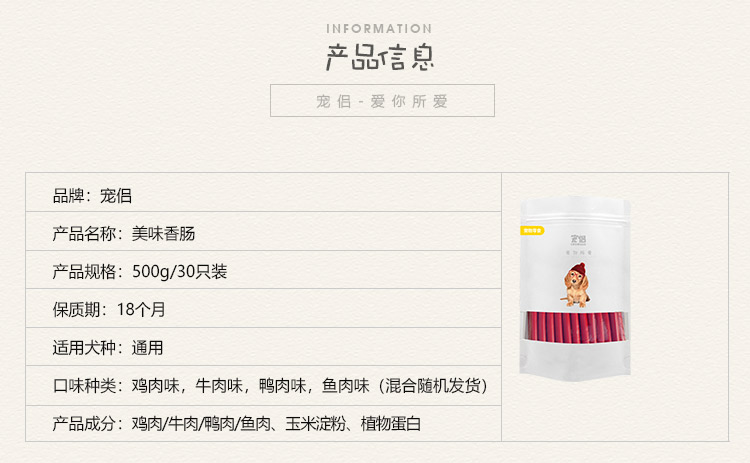
Task: Click the red sausage sticks in window
Action: coord(576,327)
